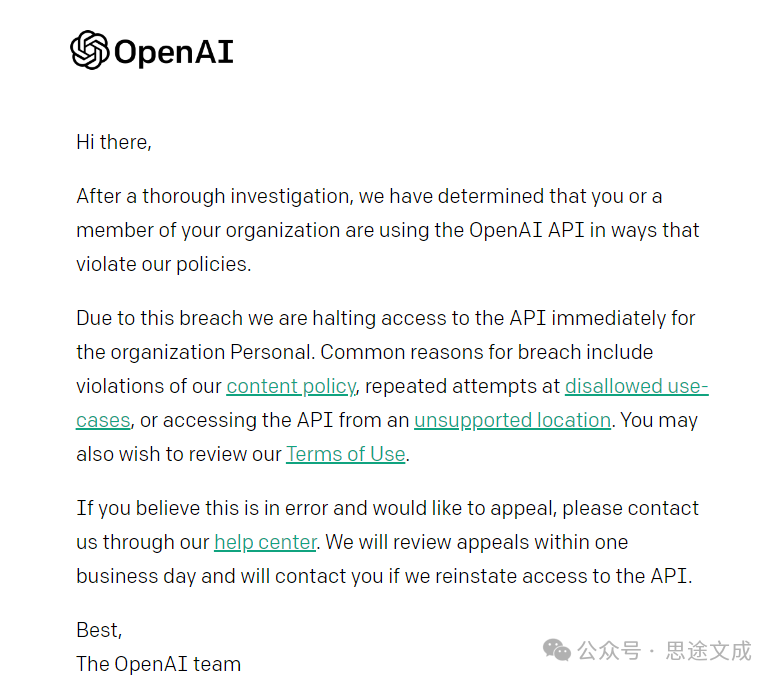
Task: Click the 思途文成 watermark name
Action: pyautogui.click(x=708, y=650)
